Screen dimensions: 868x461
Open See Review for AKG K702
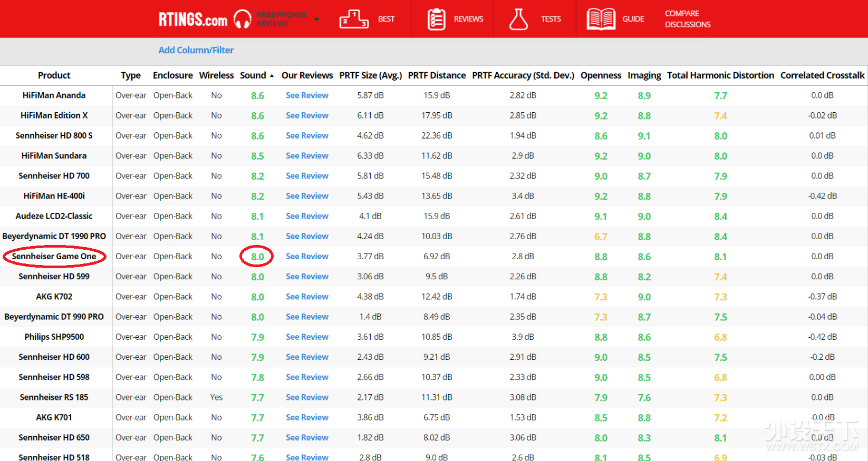307,297
